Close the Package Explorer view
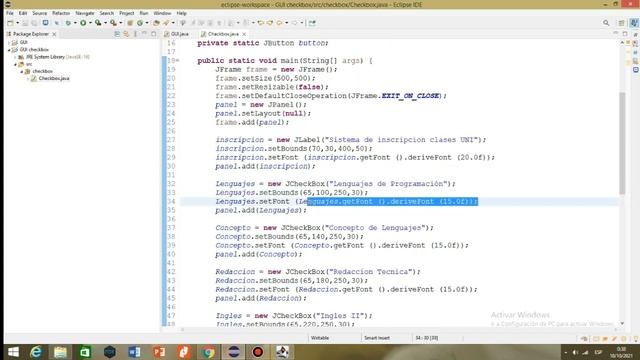Viewport: 640px width, 360px height. point(54,34)
